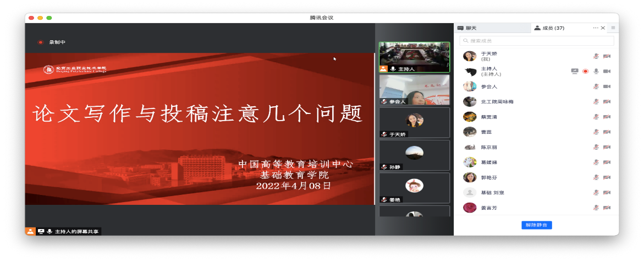The width and height of the screenshot is (644, 261).
Task: Click 主持人's red recording icon in members list
Action: click(585, 71)
